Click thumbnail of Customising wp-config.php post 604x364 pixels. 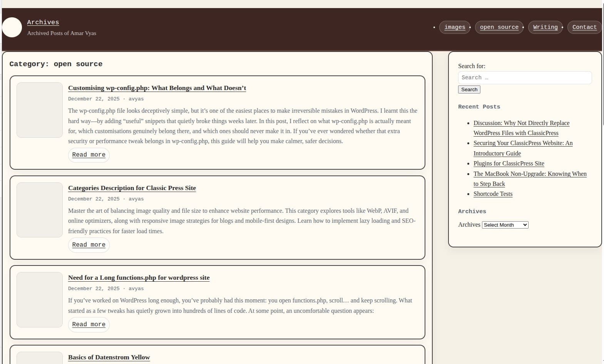40,110
